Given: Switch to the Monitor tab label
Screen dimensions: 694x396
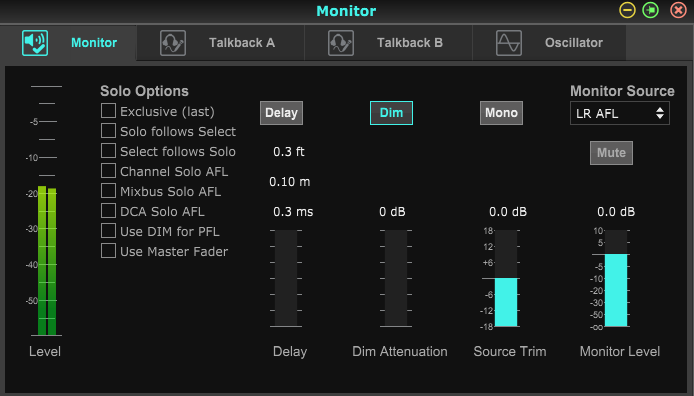Looking at the screenshot, I should tap(94, 43).
